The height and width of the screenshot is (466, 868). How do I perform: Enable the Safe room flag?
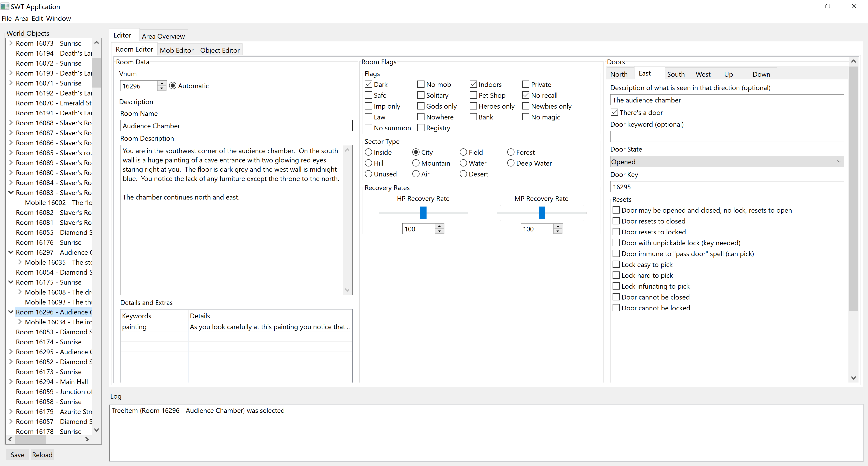tap(369, 95)
